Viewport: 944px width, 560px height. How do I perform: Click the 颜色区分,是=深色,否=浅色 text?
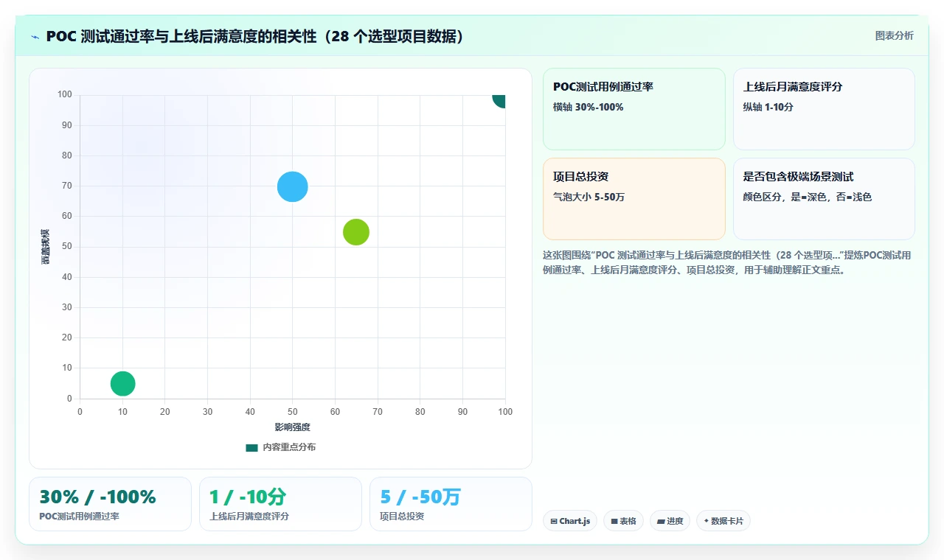[x=808, y=197]
